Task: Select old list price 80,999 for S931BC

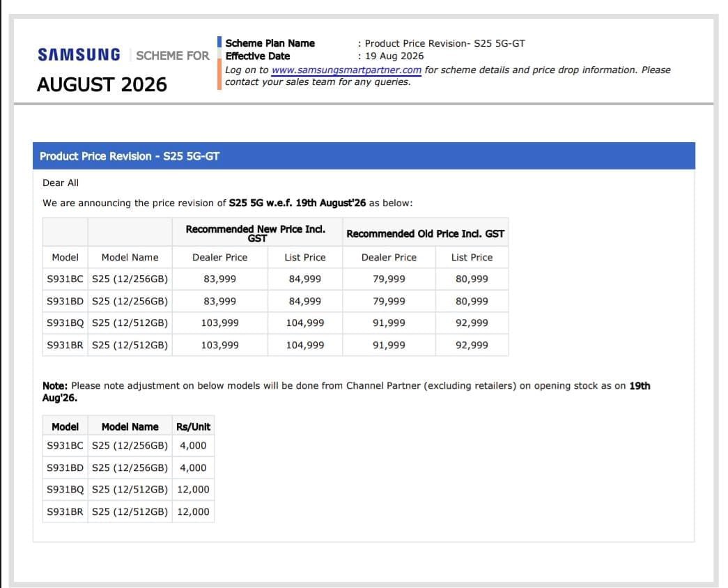Action: coord(472,279)
